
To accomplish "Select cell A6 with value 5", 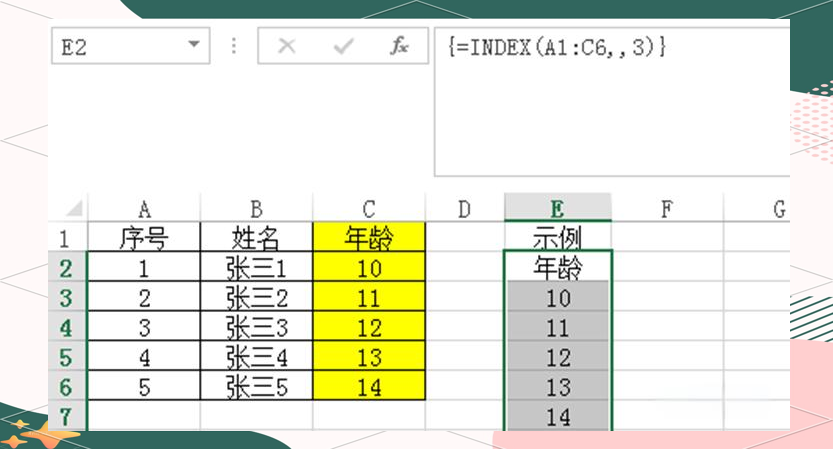I will [144, 386].
